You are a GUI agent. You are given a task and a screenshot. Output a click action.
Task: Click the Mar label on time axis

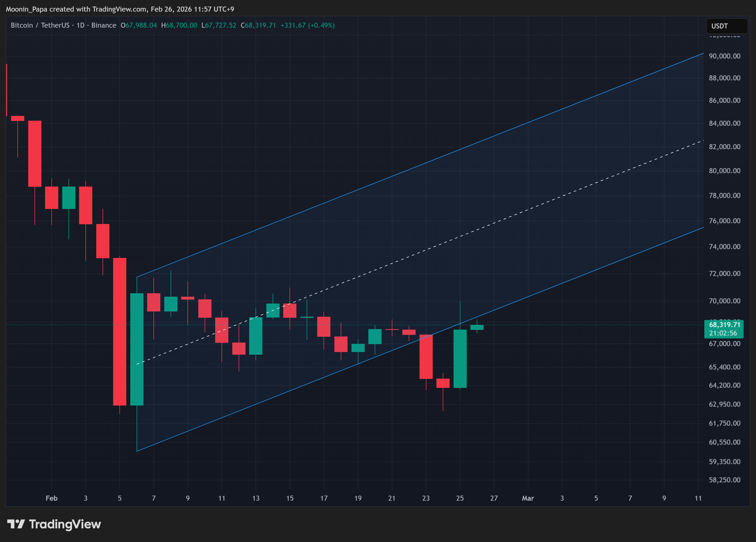[528, 498]
